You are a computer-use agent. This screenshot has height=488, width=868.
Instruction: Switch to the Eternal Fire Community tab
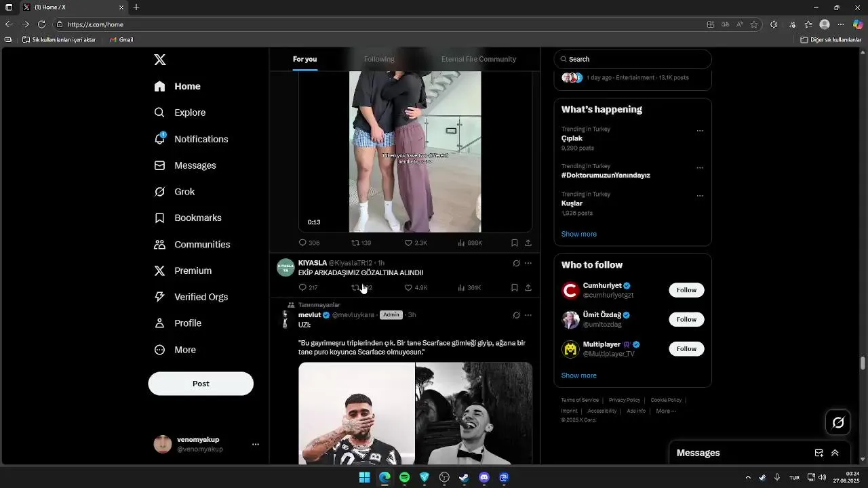pos(479,59)
